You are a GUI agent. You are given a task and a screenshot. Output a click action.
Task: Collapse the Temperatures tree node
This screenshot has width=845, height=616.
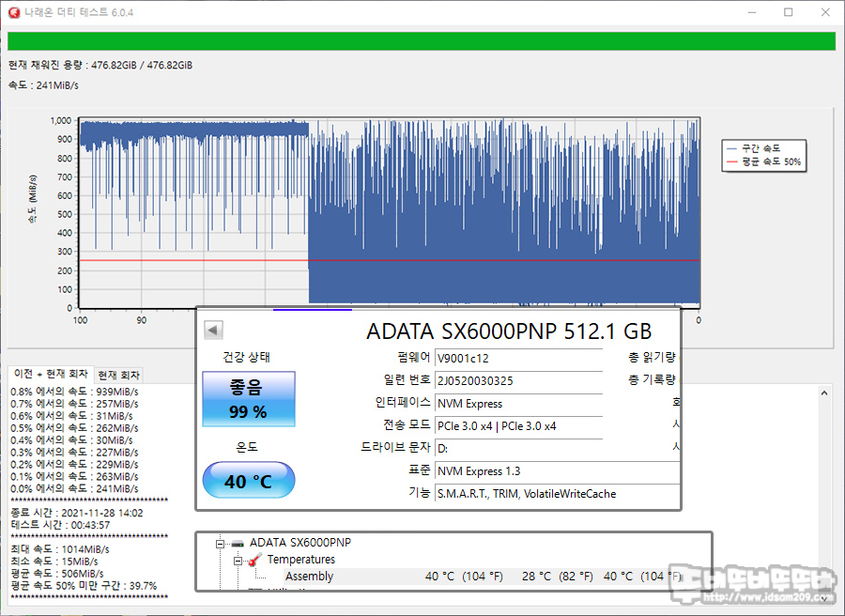pyautogui.click(x=238, y=561)
